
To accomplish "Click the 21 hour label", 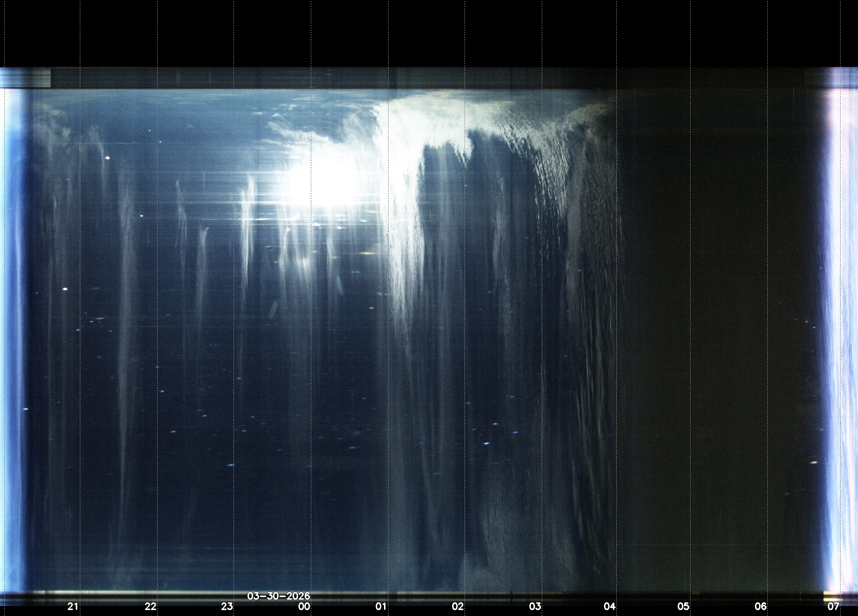I will pos(73,607).
